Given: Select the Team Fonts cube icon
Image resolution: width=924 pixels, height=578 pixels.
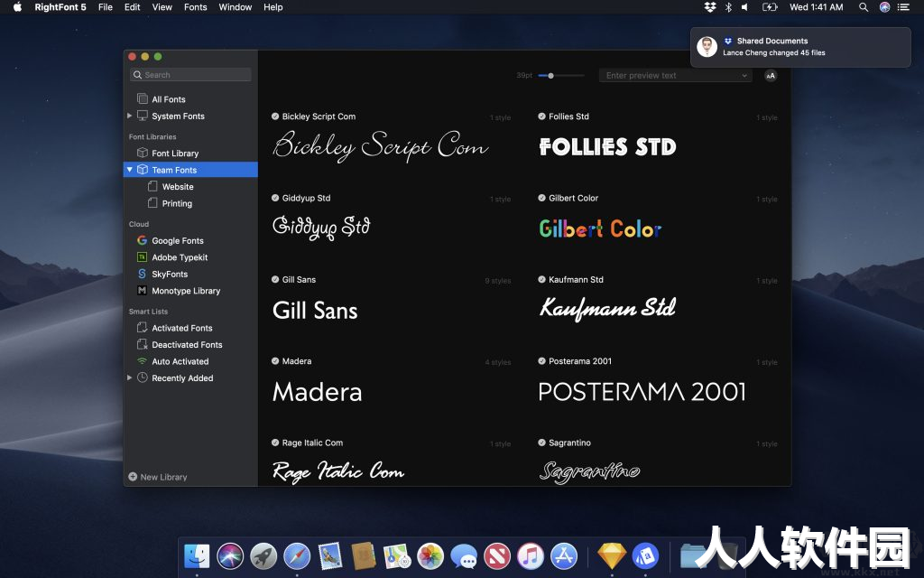Looking at the screenshot, I should click(x=142, y=169).
